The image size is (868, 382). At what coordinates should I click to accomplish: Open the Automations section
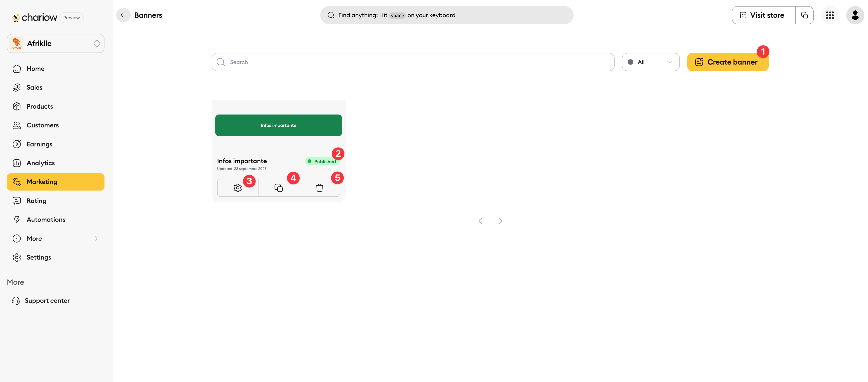(56, 220)
